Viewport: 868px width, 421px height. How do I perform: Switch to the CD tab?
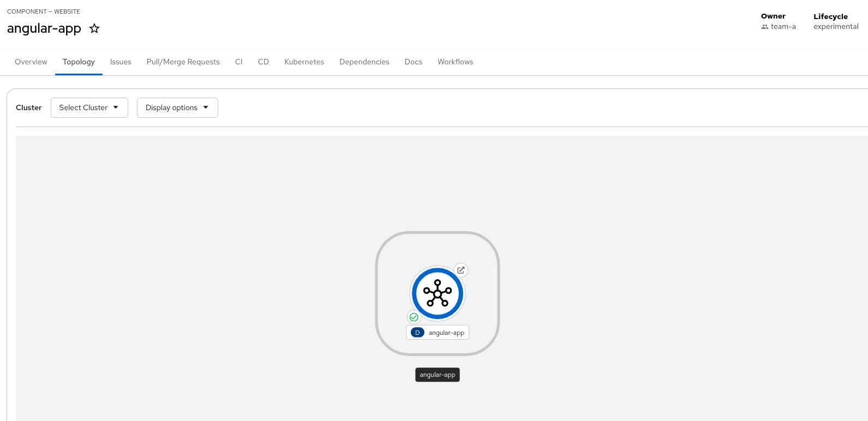(x=264, y=62)
